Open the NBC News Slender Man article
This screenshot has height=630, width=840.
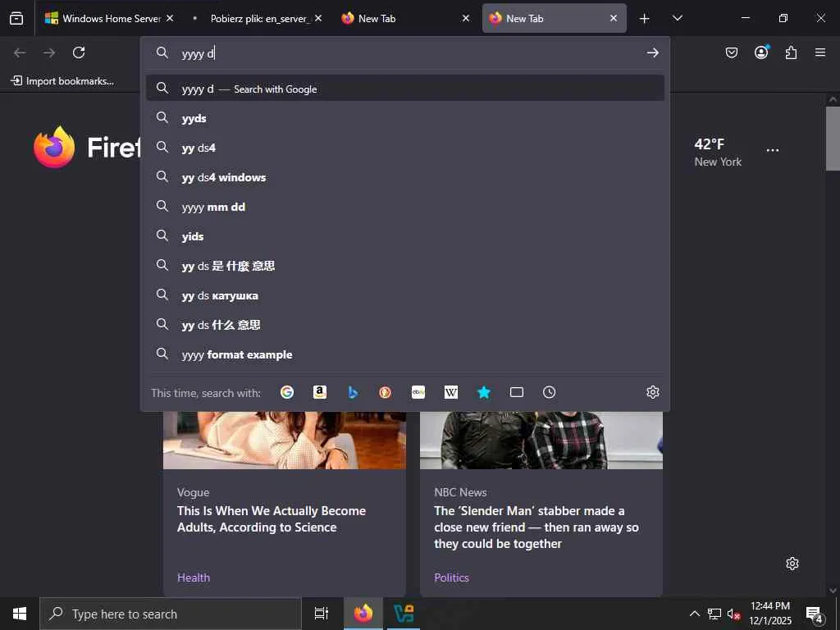[x=536, y=527]
